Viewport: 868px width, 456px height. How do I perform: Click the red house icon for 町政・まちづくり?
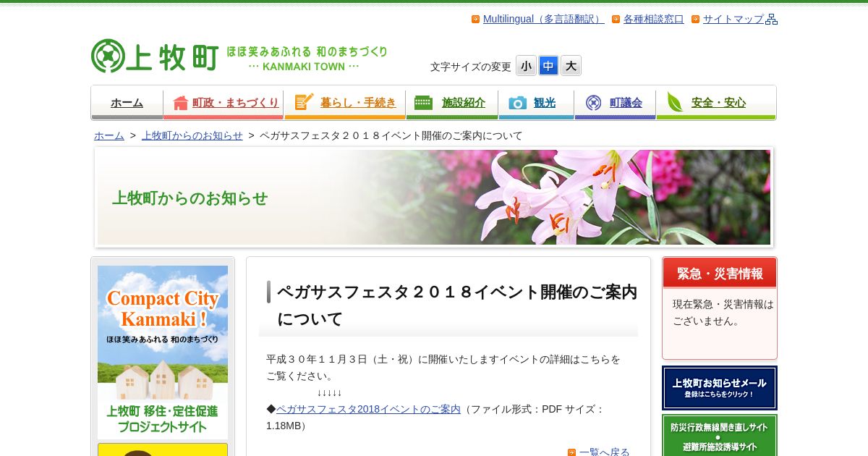181,103
